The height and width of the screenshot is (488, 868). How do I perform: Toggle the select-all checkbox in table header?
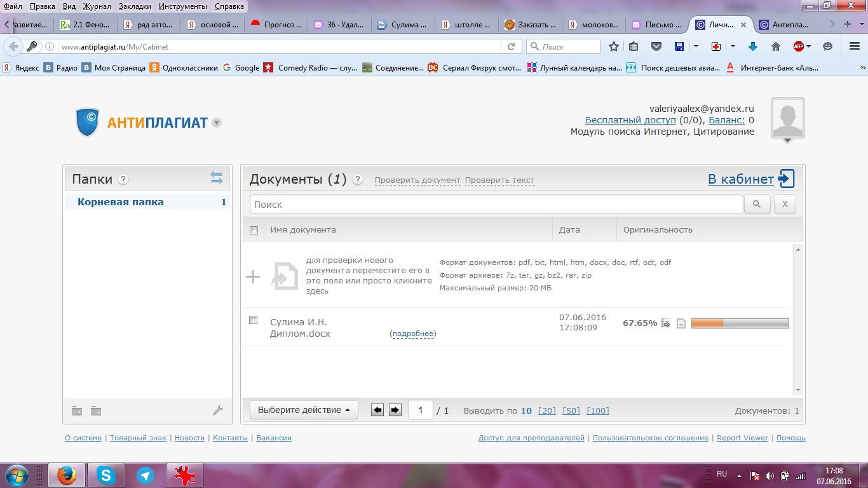[x=254, y=230]
